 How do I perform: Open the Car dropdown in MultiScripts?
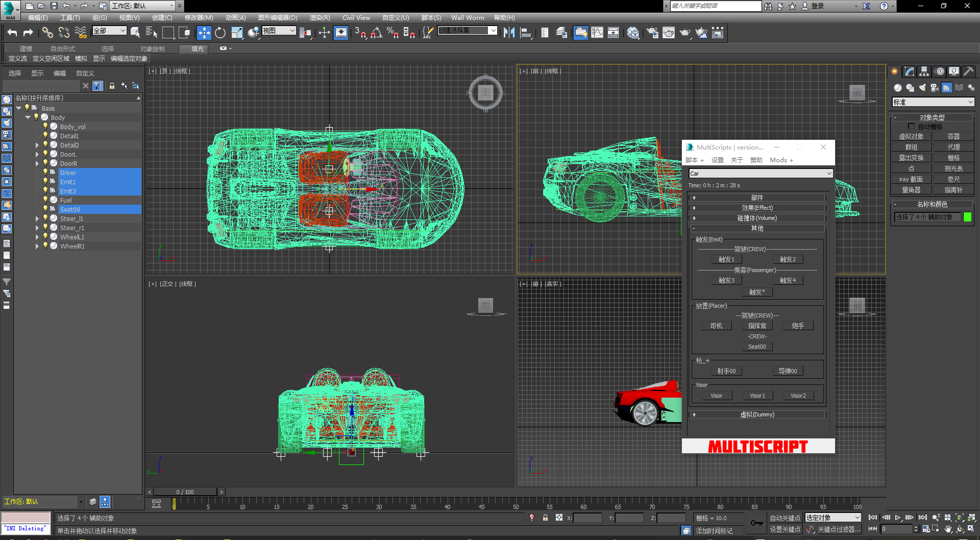tap(761, 174)
